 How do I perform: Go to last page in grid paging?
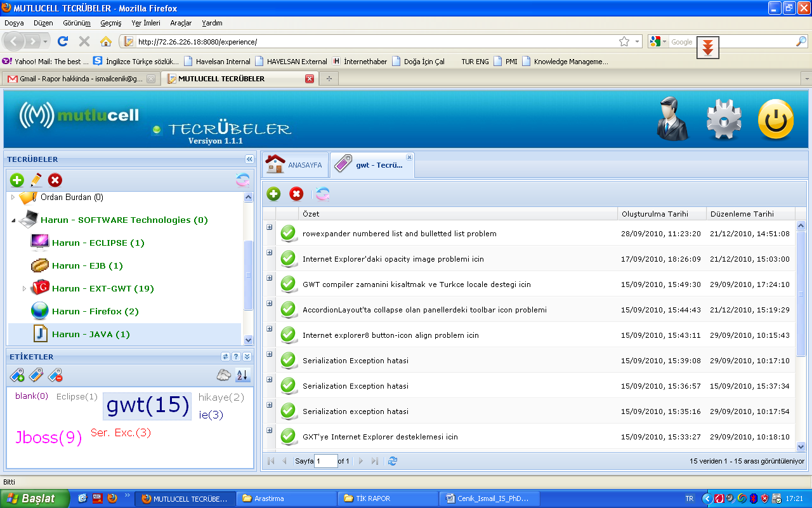coord(375,461)
